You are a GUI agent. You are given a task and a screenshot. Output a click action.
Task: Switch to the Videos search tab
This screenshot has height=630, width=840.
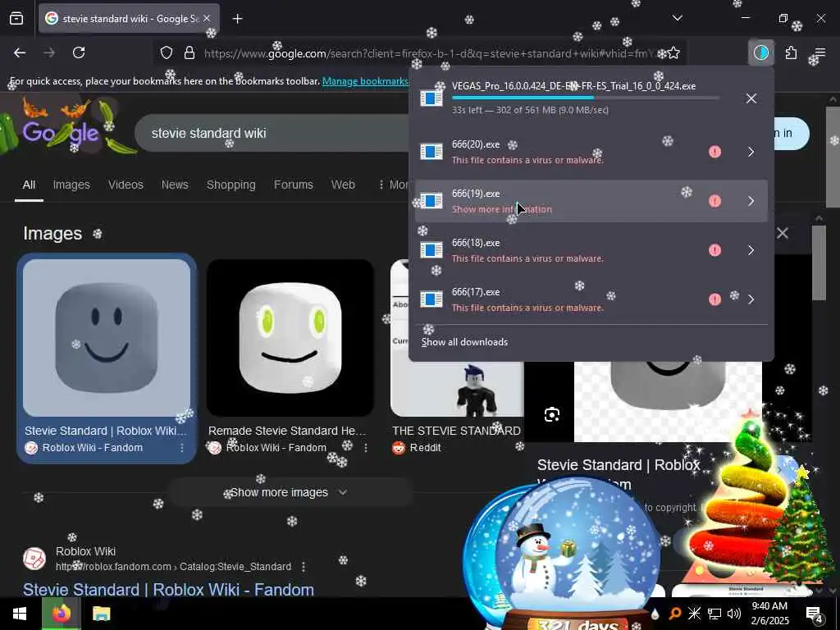click(x=126, y=185)
